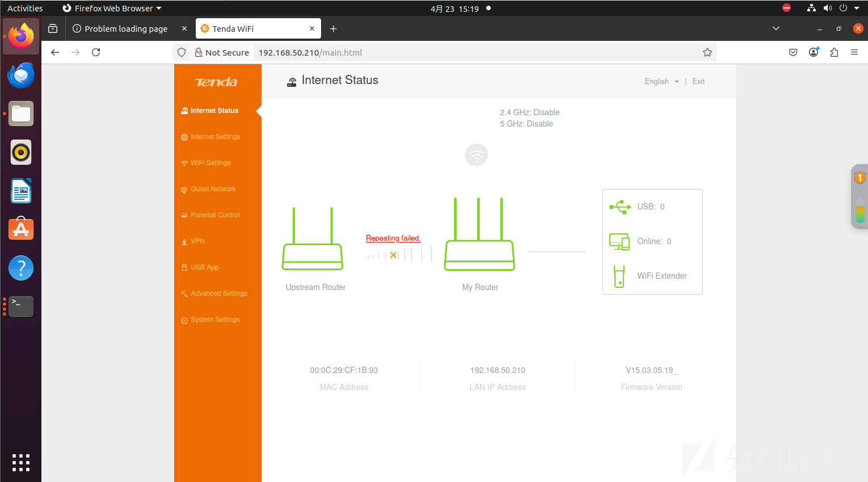Click LAN IP 192.168.50.210 value
Image resolution: width=868 pixels, height=482 pixels.
point(498,370)
